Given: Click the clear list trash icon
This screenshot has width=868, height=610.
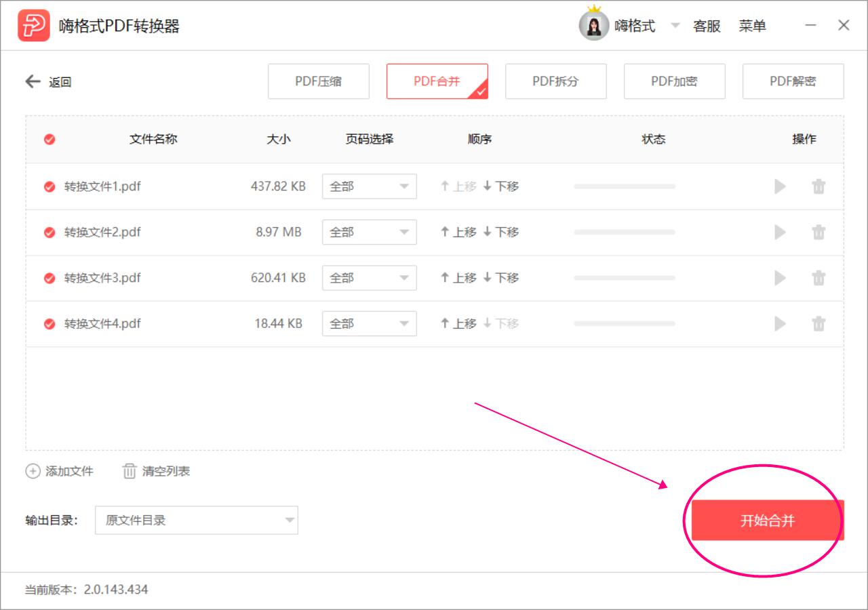Looking at the screenshot, I should [x=130, y=471].
